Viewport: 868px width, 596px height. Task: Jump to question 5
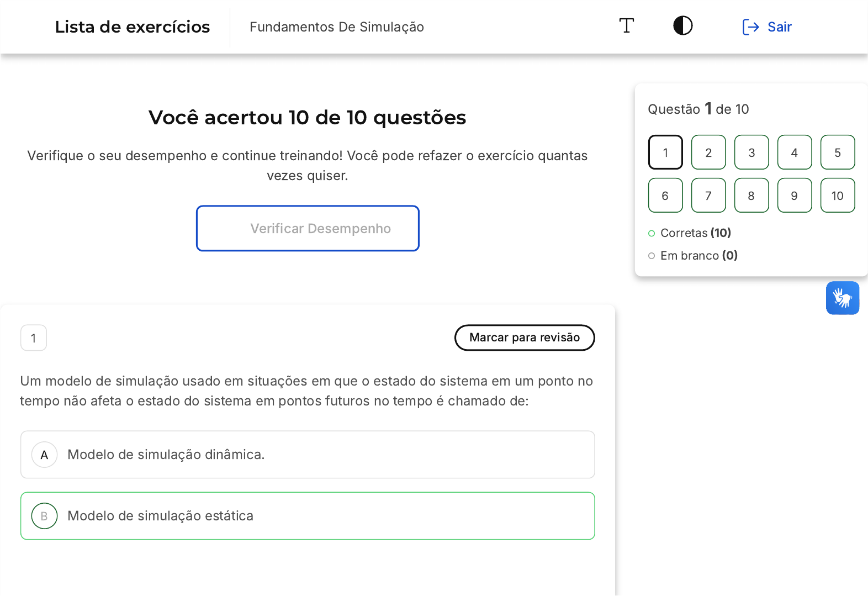[838, 152]
